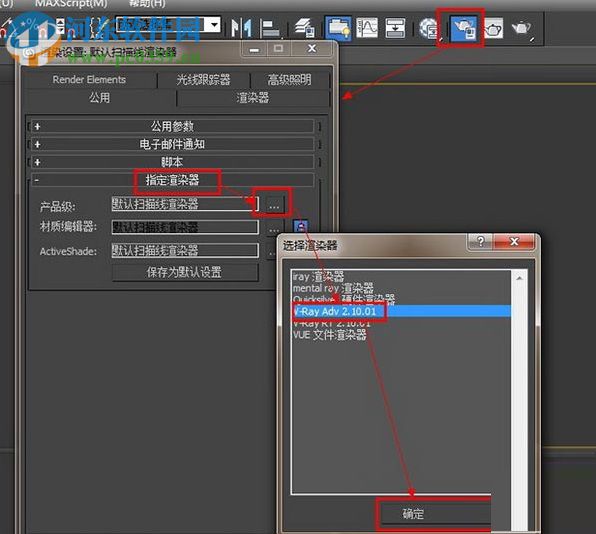
Task: Switch to the 高级照明 tab
Action: pyautogui.click(x=290, y=79)
